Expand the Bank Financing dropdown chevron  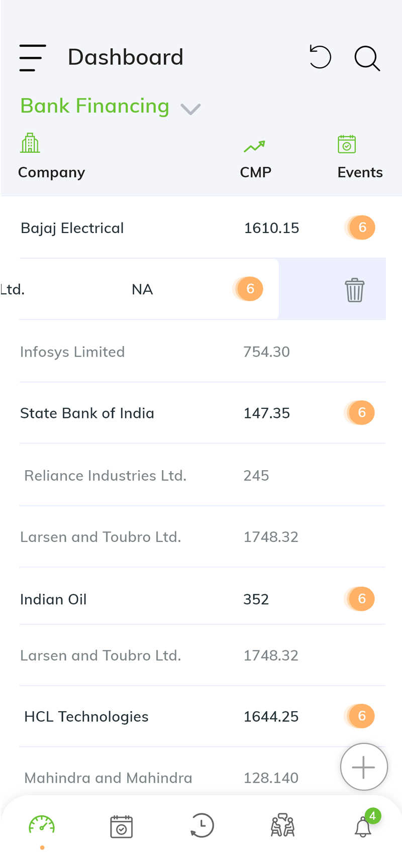coord(190,108)
